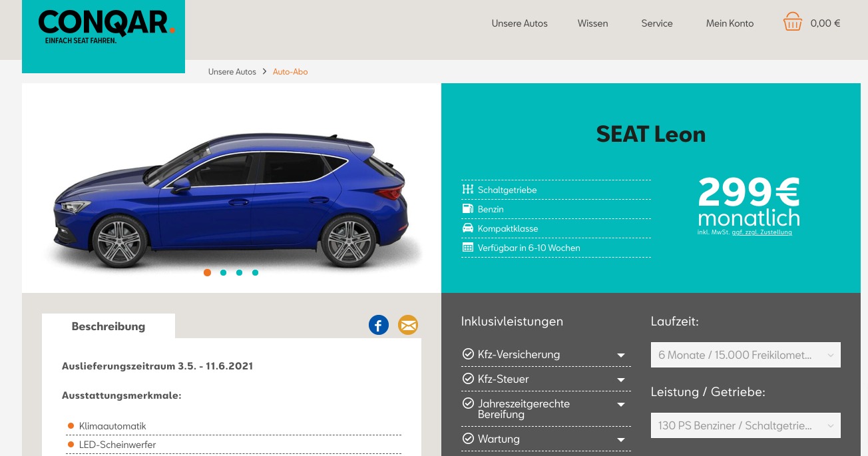Click Ausstattungsmerkmale heading
This screenshot has width=868, height=456.
[x=122, y=395]
